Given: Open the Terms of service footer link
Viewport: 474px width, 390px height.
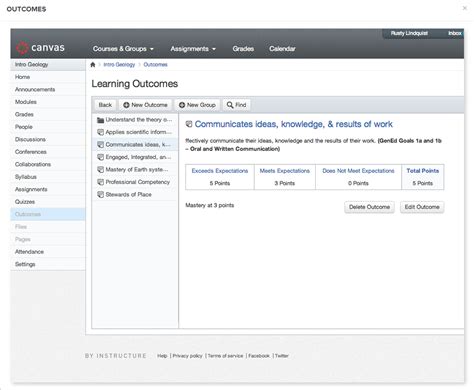Looking at the screenshot, I should coord(225,356).
